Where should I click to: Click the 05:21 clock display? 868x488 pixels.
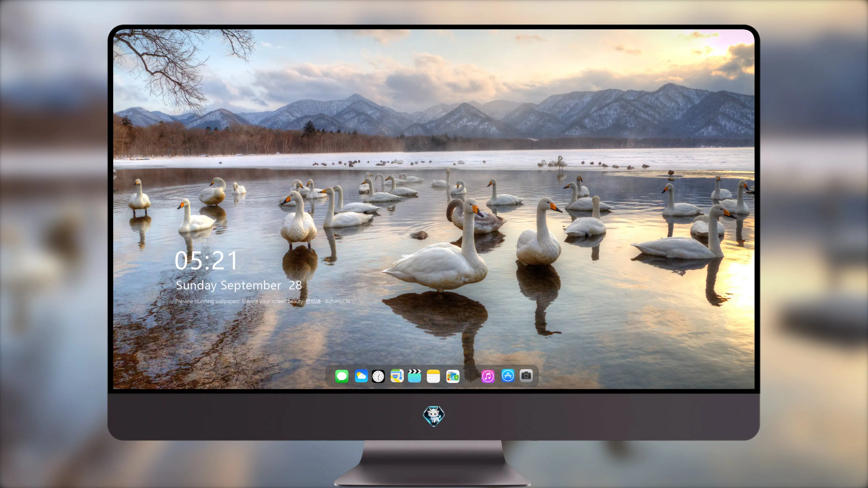[x=206, y=261]
